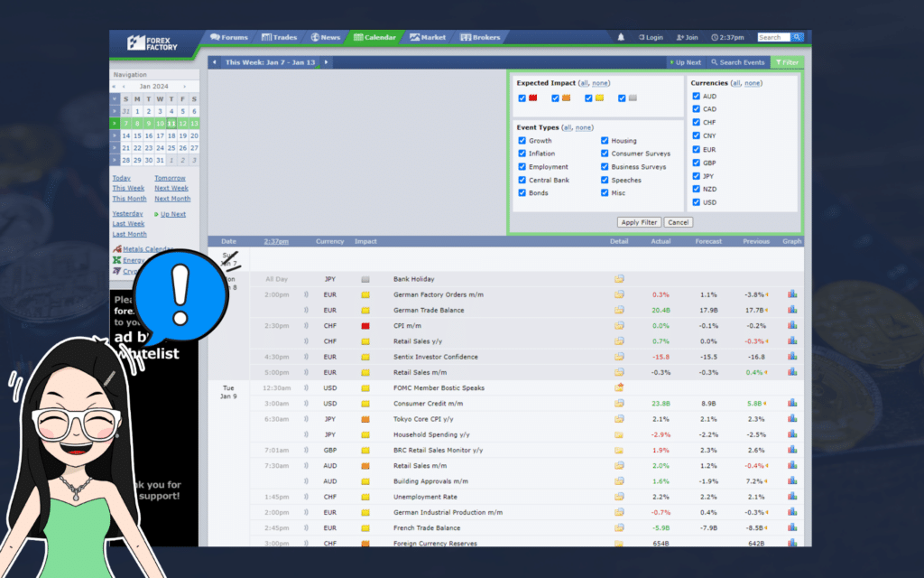Uncheck the yellow low-impact checkbox
This screenshot has height=578, width=924.
(588, 98)
